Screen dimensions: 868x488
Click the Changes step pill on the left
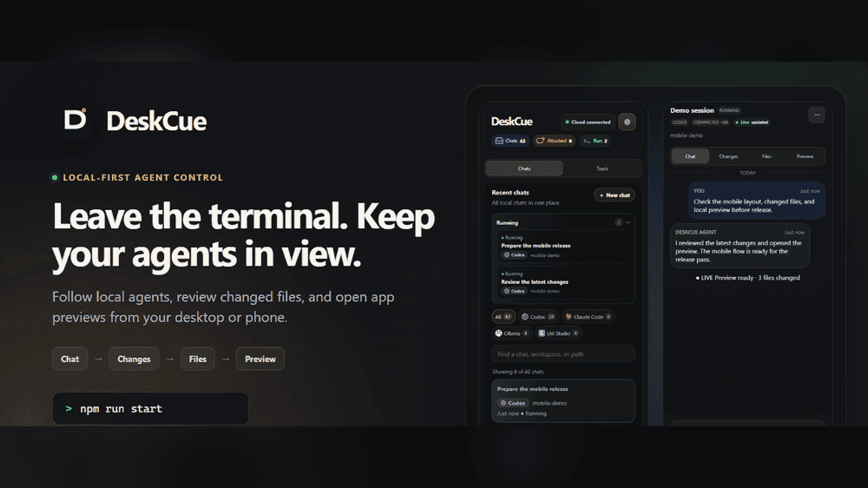(134, 359)
